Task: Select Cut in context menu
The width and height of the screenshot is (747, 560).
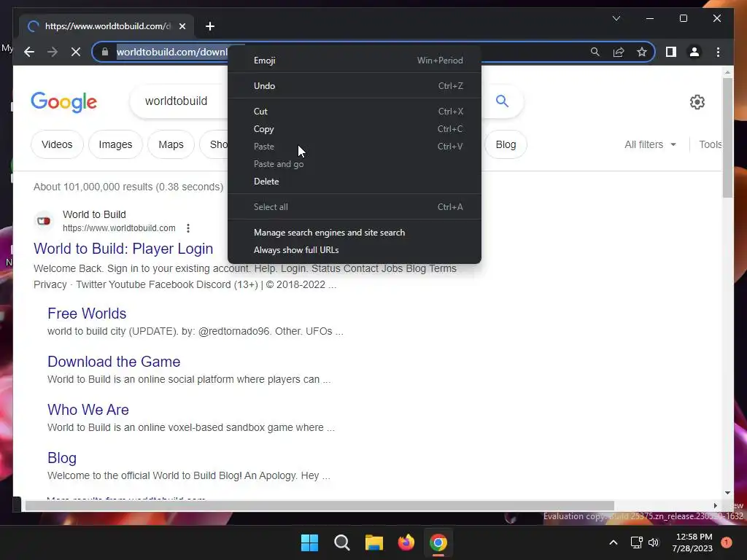Action: [x=355, y=112]
